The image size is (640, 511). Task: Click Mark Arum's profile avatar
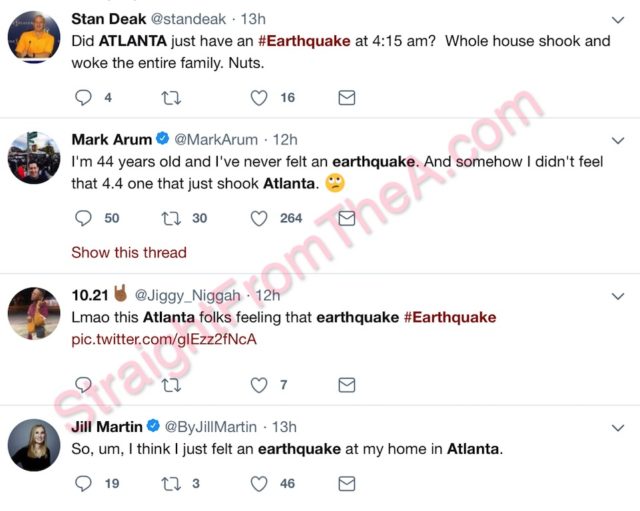[34, 158]
